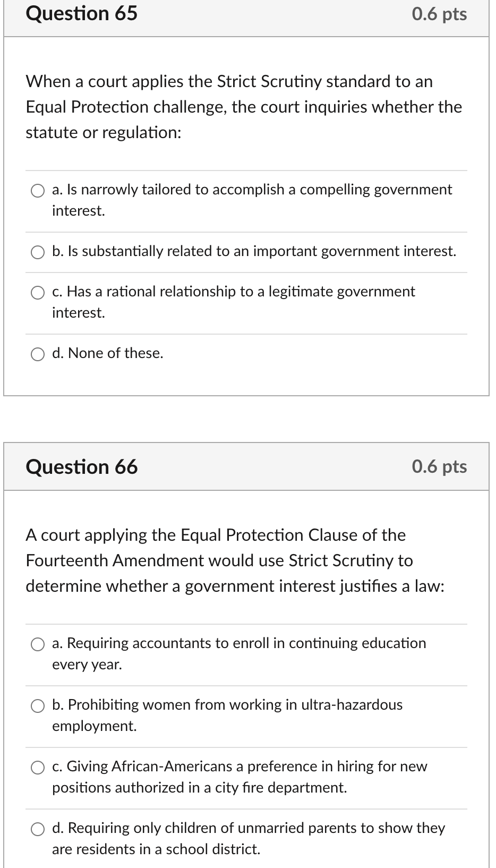Select 'd. None of these' for Question 65

pos(38,354)
